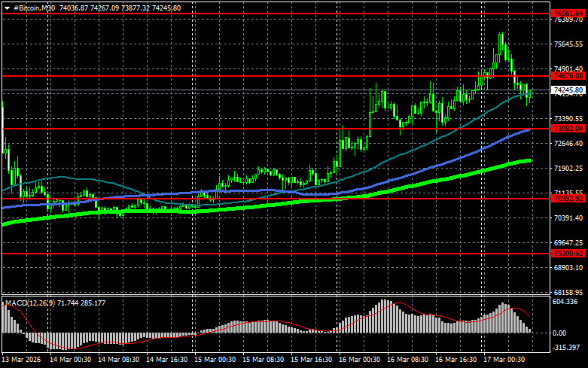Screen dimensions: 588x368
Task: Click the 69647.25 price axis label
Action: tap(568, 242)
